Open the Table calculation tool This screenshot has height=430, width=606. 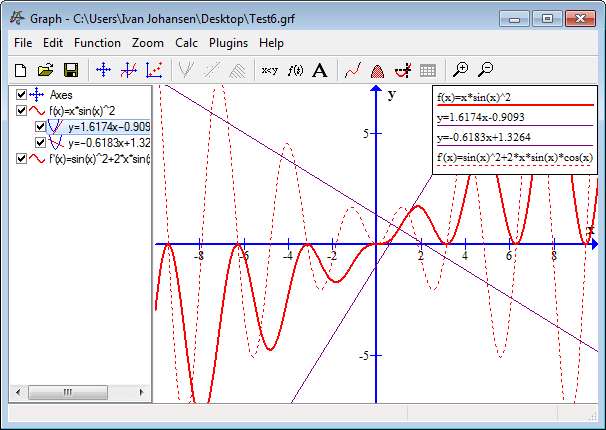(427, 71)
